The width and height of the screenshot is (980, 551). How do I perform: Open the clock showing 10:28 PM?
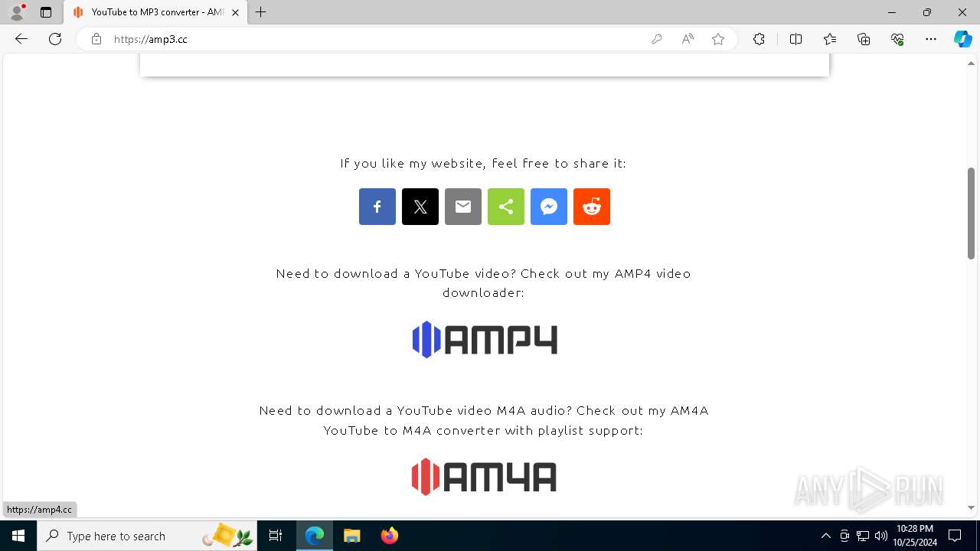[915, 536]
